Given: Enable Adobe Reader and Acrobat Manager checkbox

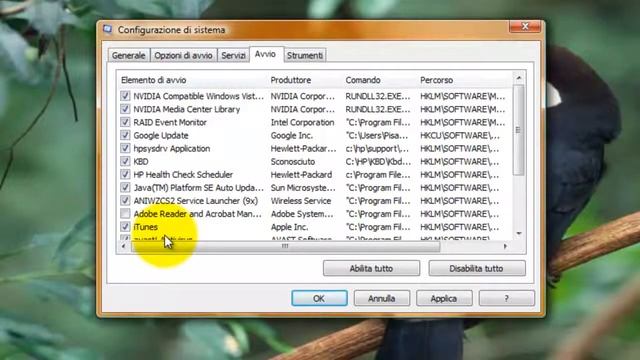Looking at the screenshot, I should click(x=125, y=213).
